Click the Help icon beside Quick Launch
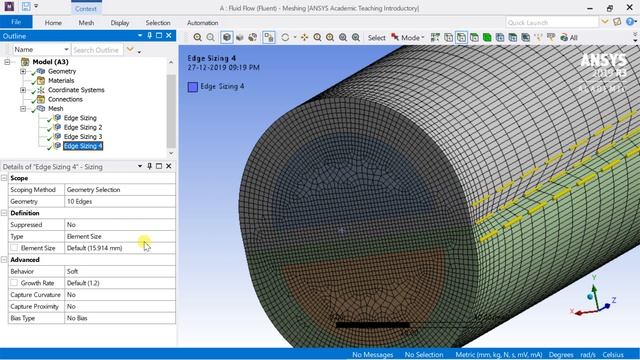This screenshot has height=360, width=640. click(x=630, y=22)
